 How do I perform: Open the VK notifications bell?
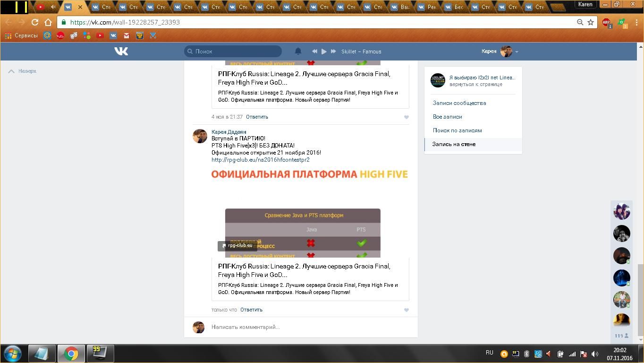click(x=298, y=51)
